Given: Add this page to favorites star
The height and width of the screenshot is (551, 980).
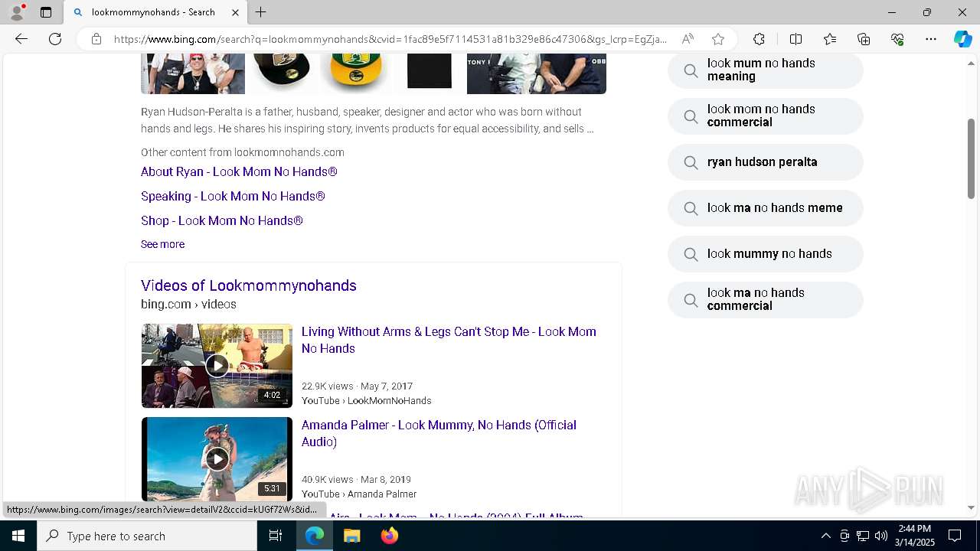Looking at the screenshot, I should point(718,39).
